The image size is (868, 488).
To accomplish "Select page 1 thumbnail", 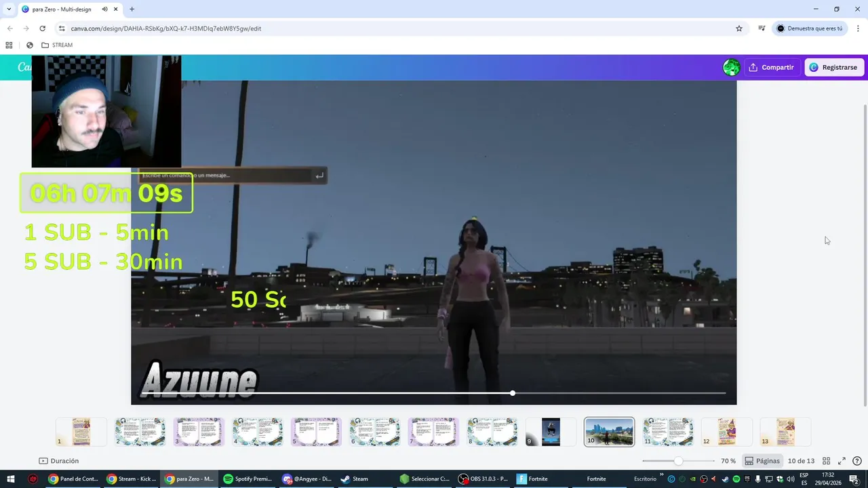I will point(81,432).
